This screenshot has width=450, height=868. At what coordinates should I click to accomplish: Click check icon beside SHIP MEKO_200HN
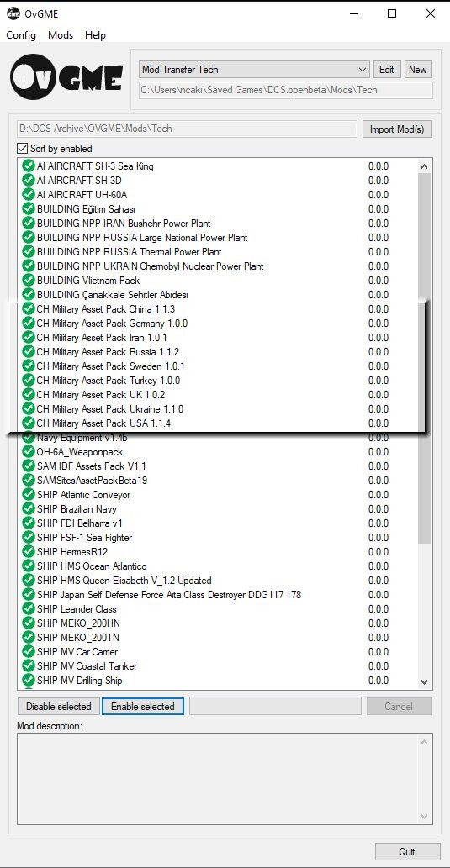point(28,623)
